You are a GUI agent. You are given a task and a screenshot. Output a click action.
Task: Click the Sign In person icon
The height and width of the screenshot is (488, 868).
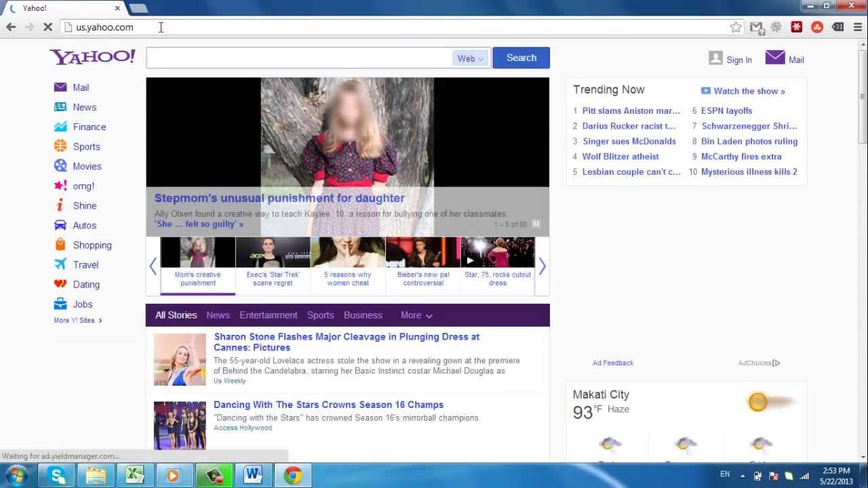[x=715, y=58]
